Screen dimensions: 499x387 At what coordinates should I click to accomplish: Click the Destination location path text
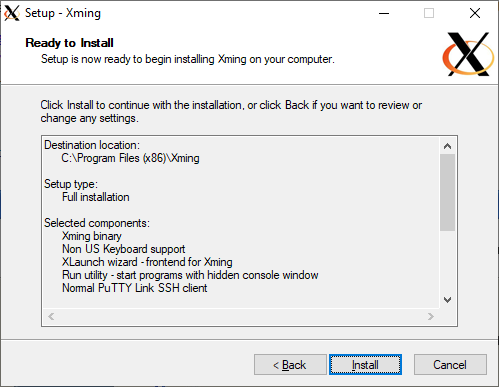[130, 158]
